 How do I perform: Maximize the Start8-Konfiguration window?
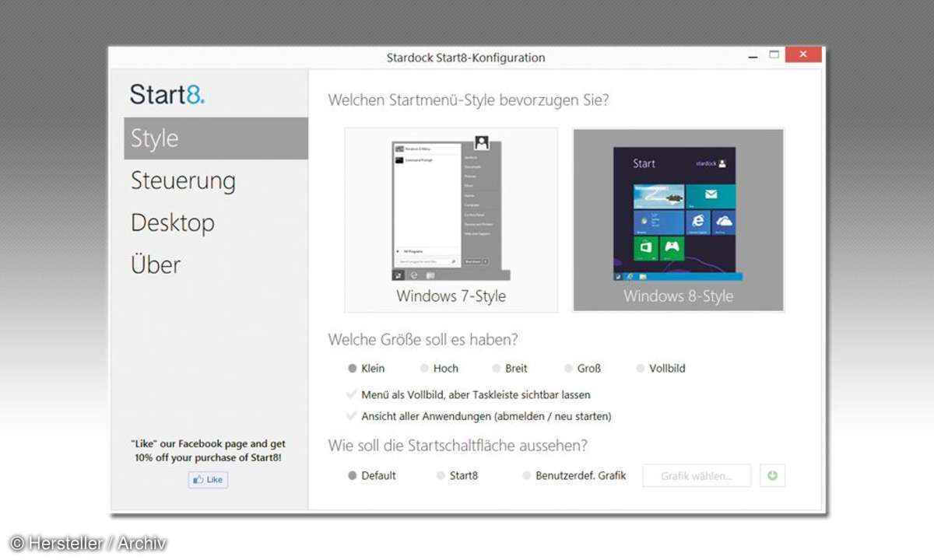(774, 55)
